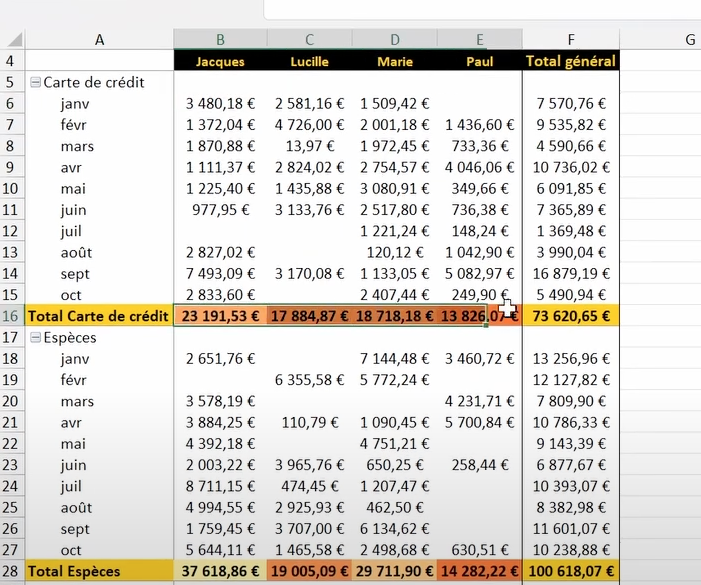
Task: Select column B header
Action: pos(220,40)
